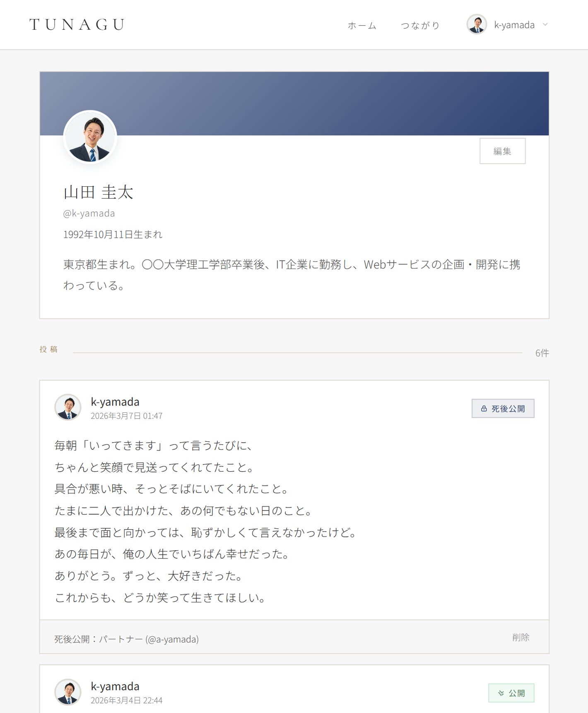Screen dimensions: 588x713
Task: Delete the March 7 post via 削除
Action: (521, 637)
